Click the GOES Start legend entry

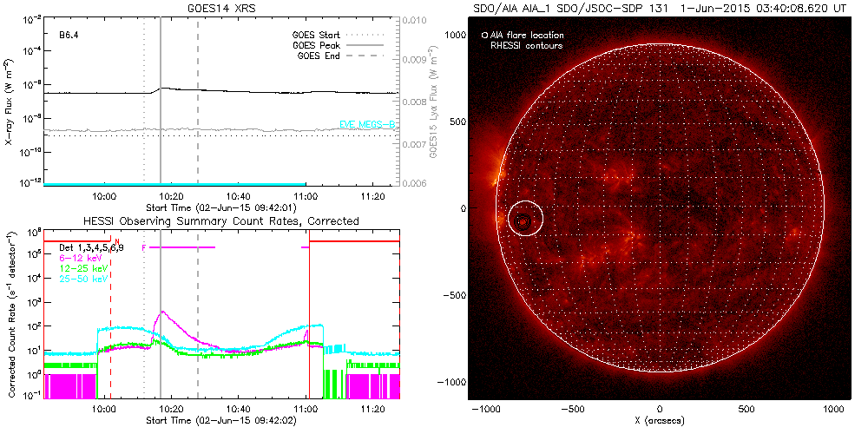click(319, 36)
